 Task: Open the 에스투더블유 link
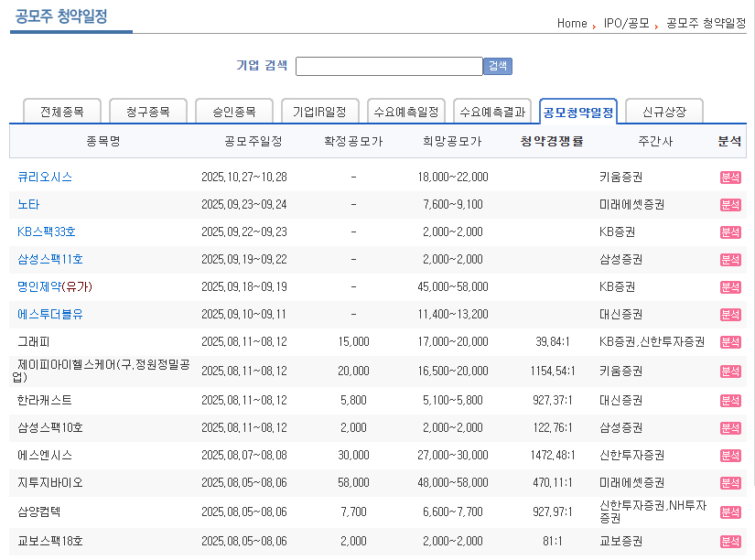(x=50, y=315)
